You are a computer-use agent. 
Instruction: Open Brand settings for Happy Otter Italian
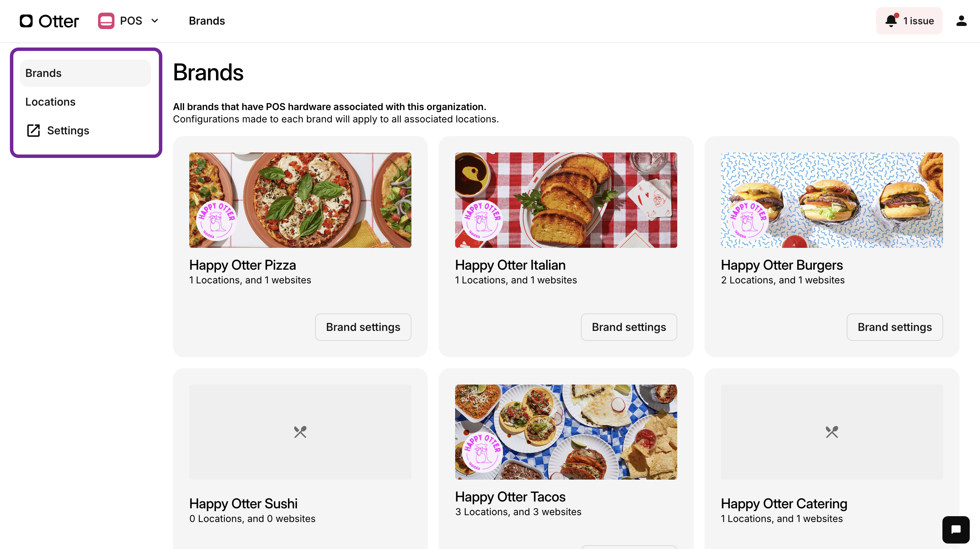(629, 327)
